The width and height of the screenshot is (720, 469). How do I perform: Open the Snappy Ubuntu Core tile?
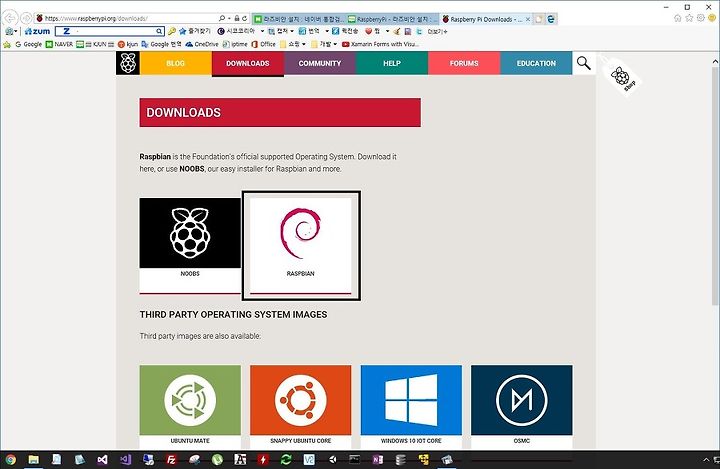(301, 407)
